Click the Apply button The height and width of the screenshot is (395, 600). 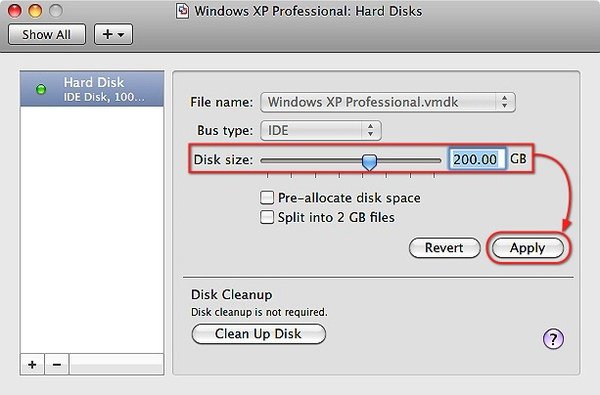[528, 248]
